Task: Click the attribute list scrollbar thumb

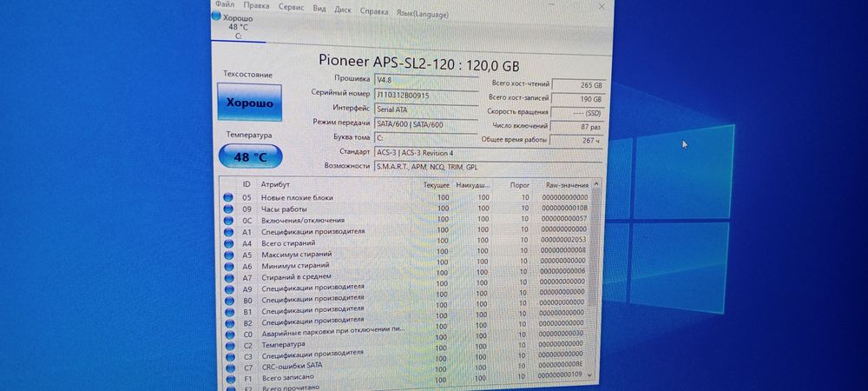Action: pos(593,247)
